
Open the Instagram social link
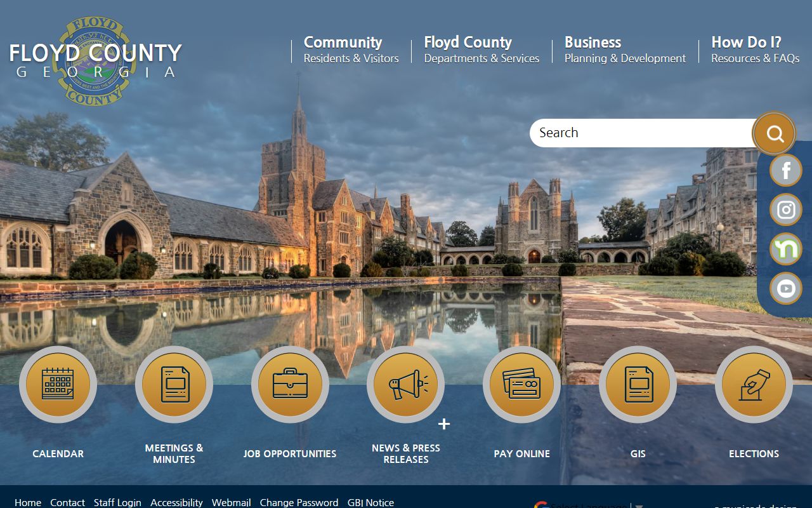coord(786,210)
